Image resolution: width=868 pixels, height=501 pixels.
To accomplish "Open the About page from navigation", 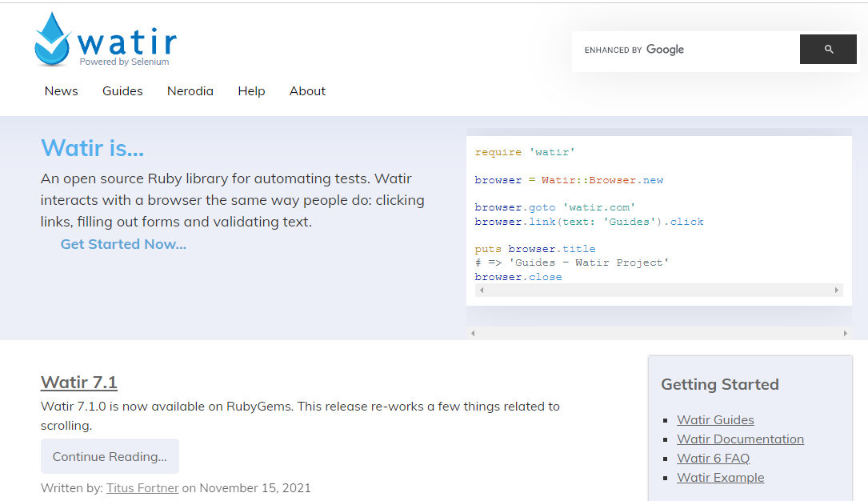I will pyautogui.click(x=307, y=91).
